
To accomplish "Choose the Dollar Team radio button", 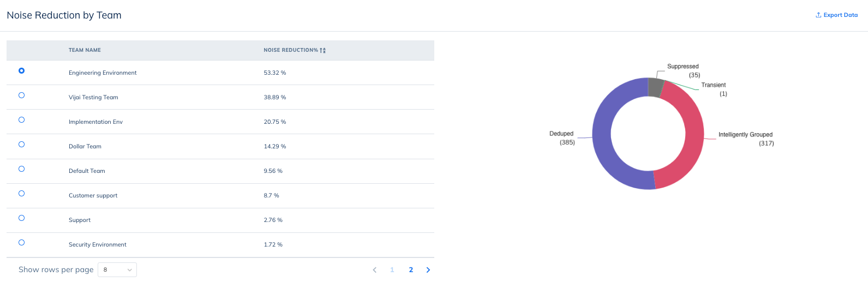I will (x=22, y=145).
